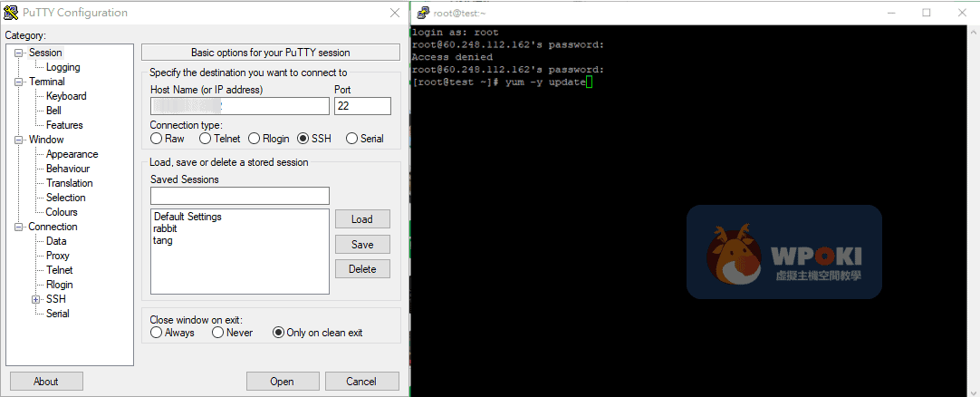The height and width of the screenshot is (397, 980).
Task: Select the rabbit saved session
Action: point(166,228)
